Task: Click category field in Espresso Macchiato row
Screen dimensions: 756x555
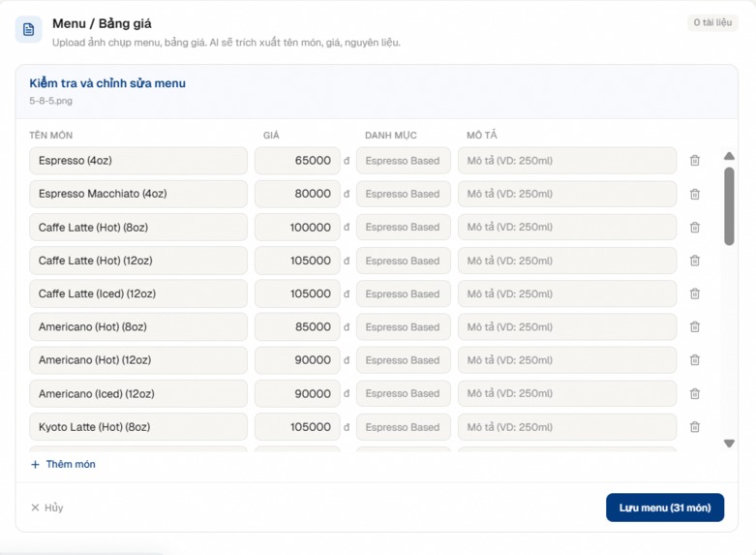Action: click(x=404, y=194)
